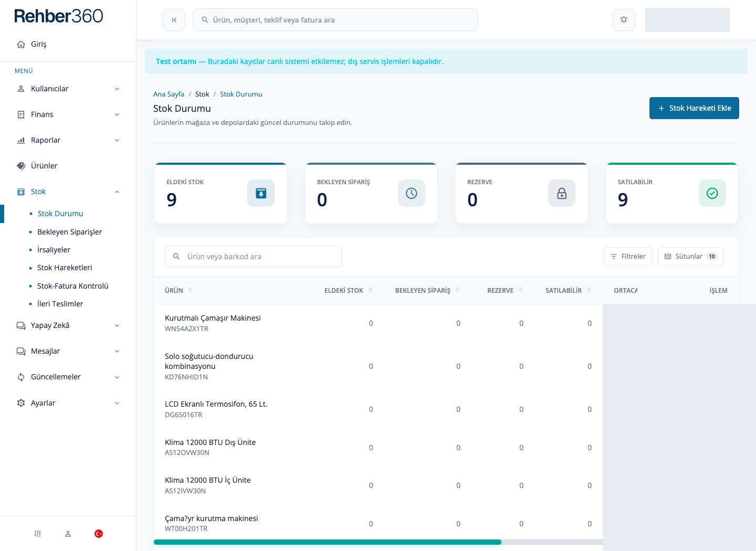This screenshot has width=756, height=551.
Task: Open İleri Teslimler submenu item
Action: click(60, 304)
